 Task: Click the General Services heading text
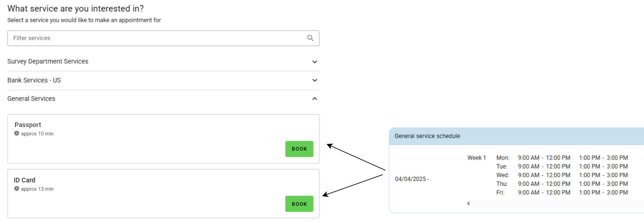tap(31, 99)
